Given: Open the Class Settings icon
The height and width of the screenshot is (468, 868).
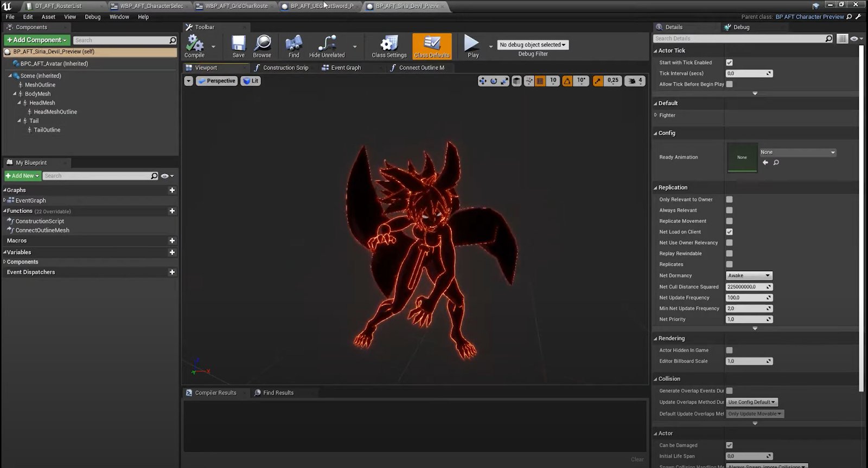Looking at the screenshot, I should coord(389,46).
